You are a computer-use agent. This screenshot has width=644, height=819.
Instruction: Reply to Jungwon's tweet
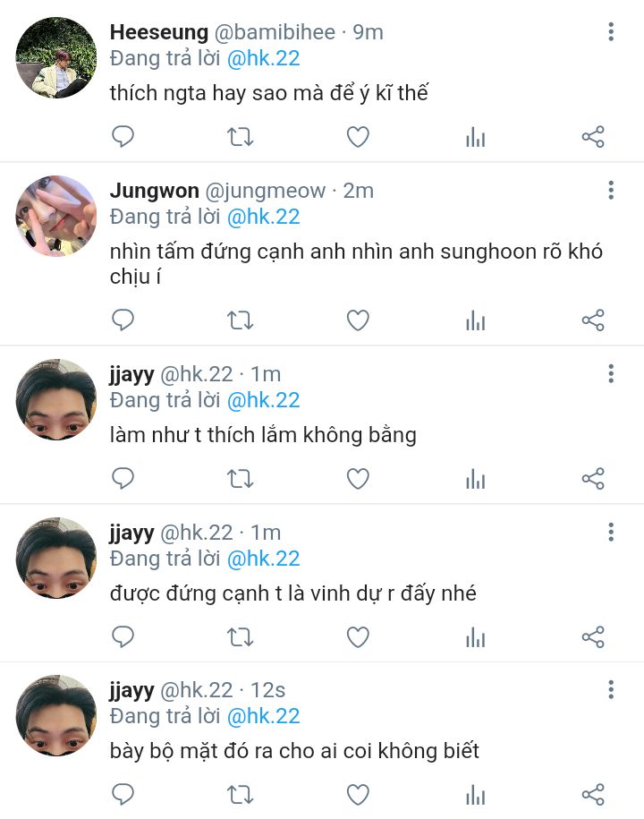(x=123, y=320)
